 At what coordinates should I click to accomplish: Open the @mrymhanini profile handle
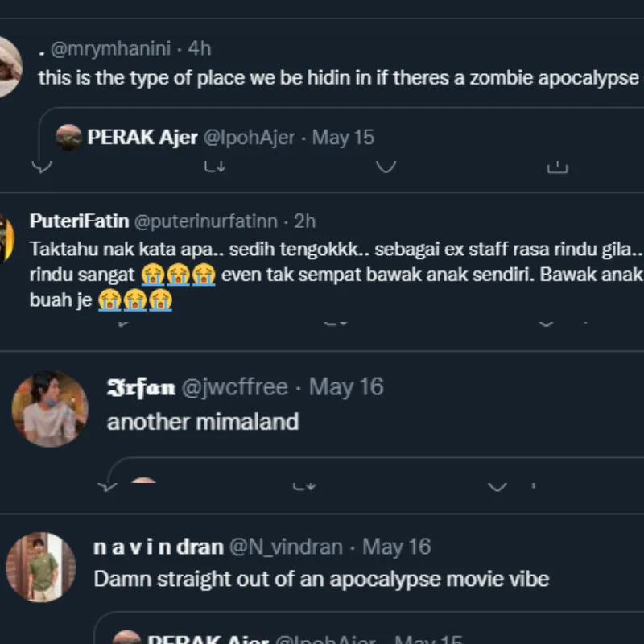110,49
